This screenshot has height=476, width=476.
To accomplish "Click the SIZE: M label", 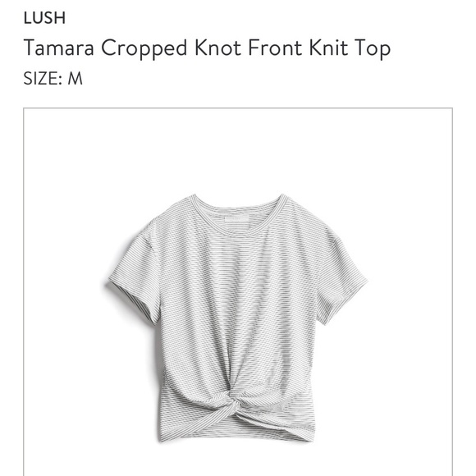I will 53,79.
